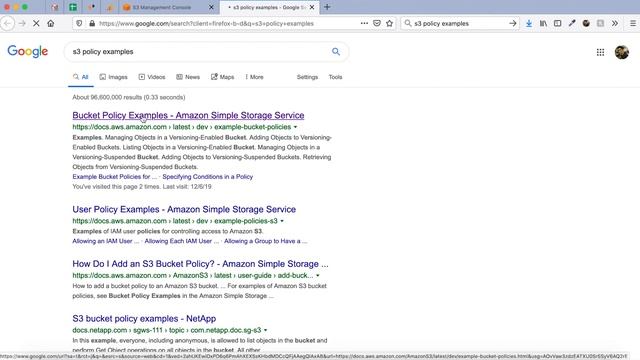Open Allowing an IAM User sitelink
The width and height of the screenshot is (640, 360).
tap(106, 241)
